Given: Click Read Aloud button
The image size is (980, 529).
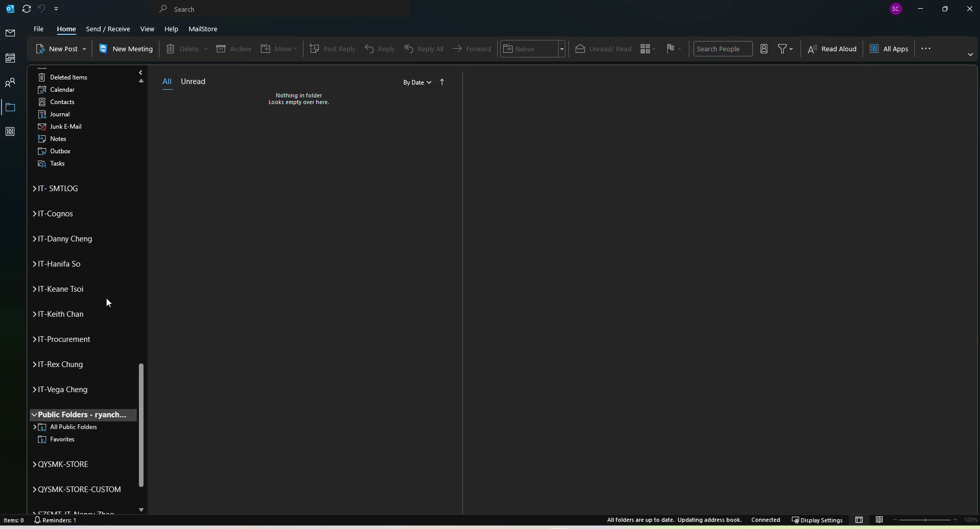Looking at the screenshot, I should [x=832, y=49].
